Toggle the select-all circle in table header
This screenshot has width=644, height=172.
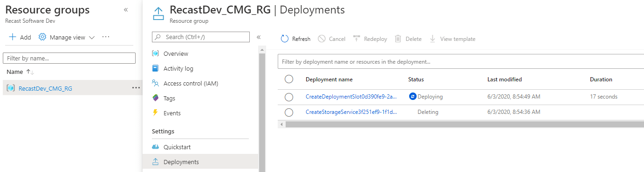click(x=289, y=79)
